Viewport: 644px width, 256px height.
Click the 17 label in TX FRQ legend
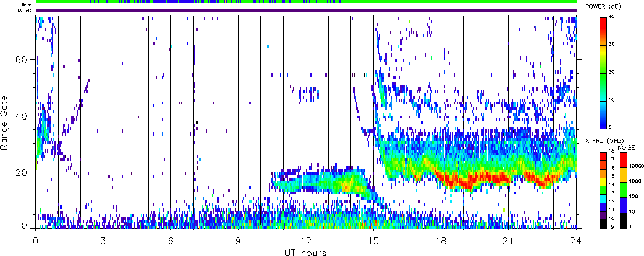612,159
